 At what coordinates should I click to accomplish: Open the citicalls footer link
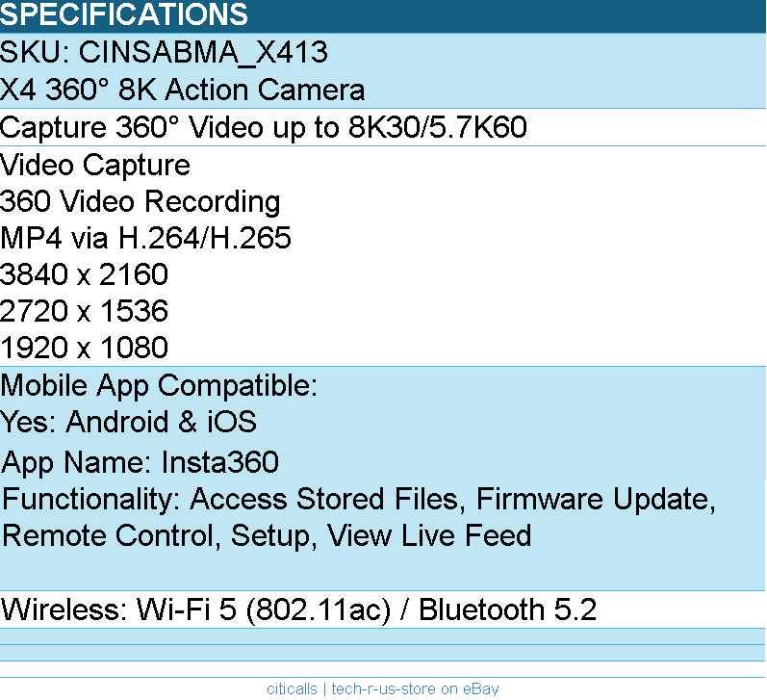pyautogui.click(x=292, y=688)
